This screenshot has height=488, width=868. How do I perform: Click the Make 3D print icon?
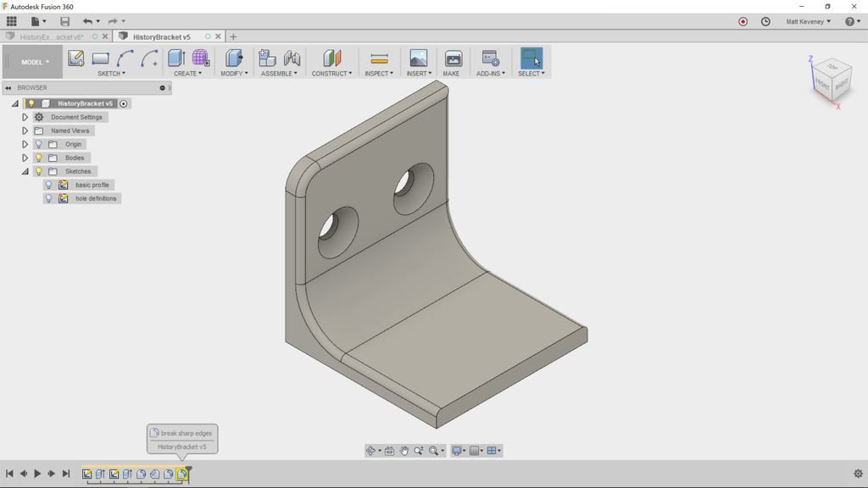tap(453, 58)
